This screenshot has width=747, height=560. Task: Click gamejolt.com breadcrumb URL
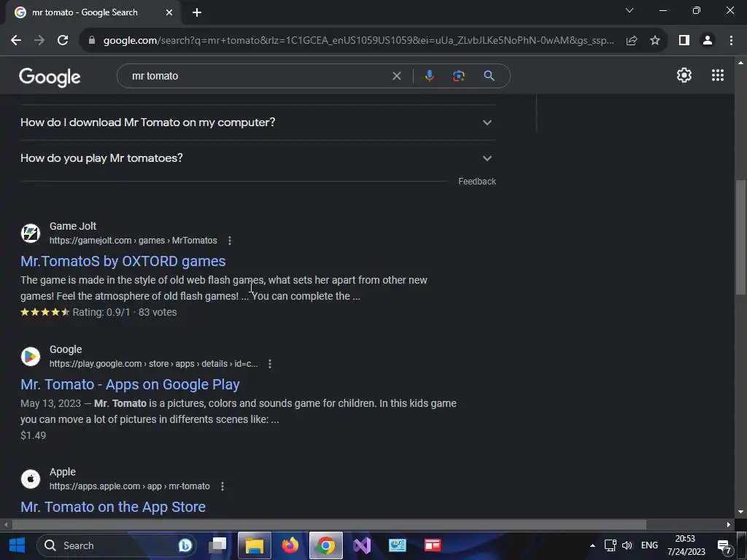pyautogui.click(x=133, y=241)
